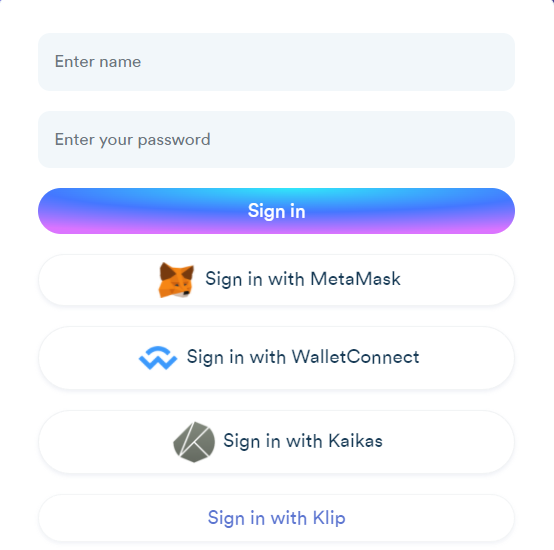Select the "Sign in with WalletConnect" label text
This screenshot has height=550, width=554.
click(x=303, y=357)
